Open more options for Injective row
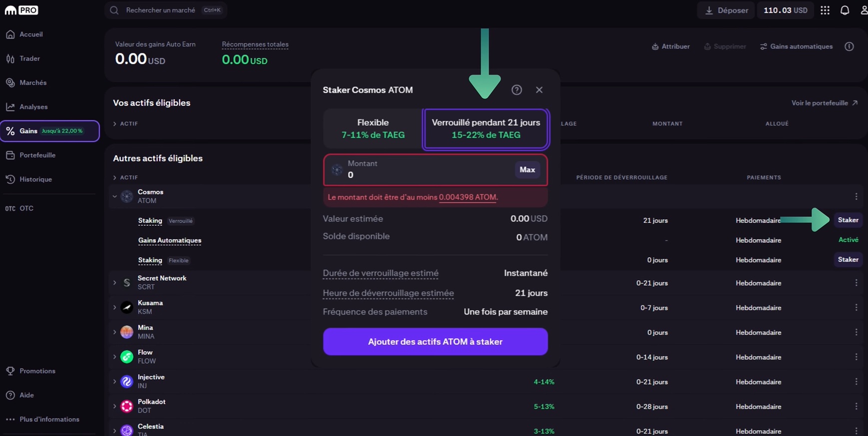Screen dimensions: 868x436 856,382
